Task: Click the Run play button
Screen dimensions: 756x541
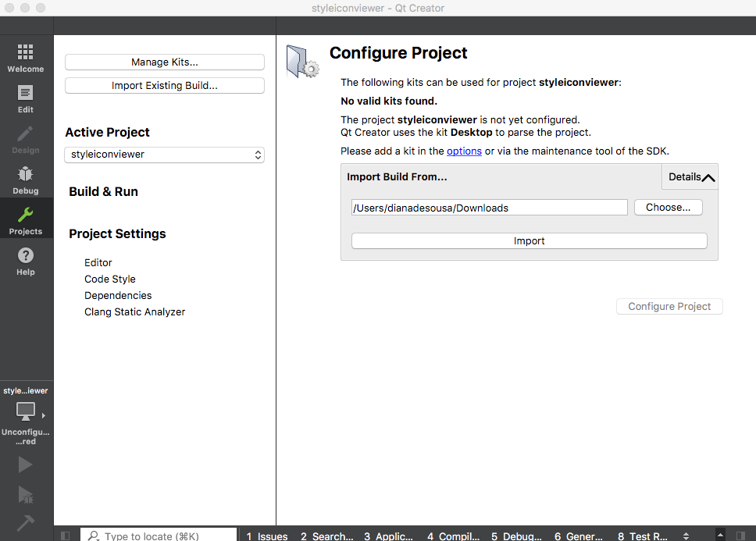Action: coord(26,464)
